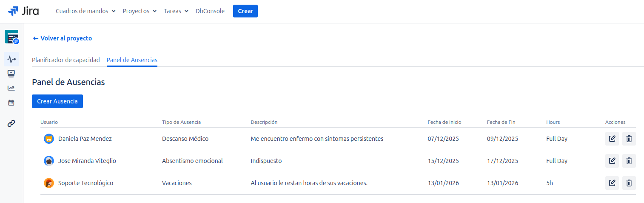Click the Crear Ausencia button

click(x=57, y=101)
